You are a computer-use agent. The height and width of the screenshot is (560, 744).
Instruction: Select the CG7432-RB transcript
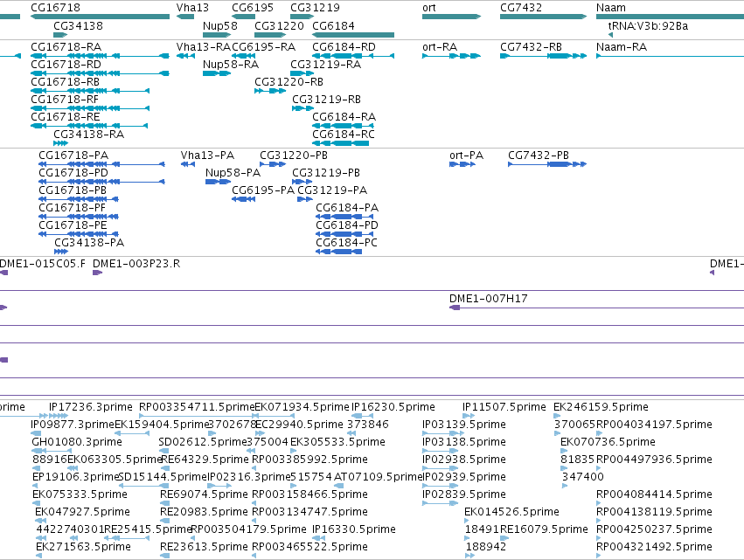pyautogui.click(x=531, y=47)
